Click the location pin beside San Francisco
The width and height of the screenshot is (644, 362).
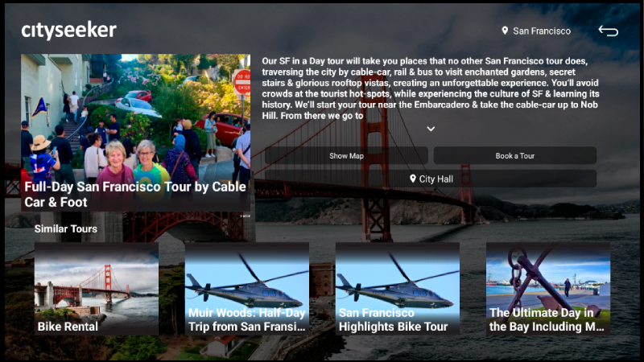pos(505,31)
